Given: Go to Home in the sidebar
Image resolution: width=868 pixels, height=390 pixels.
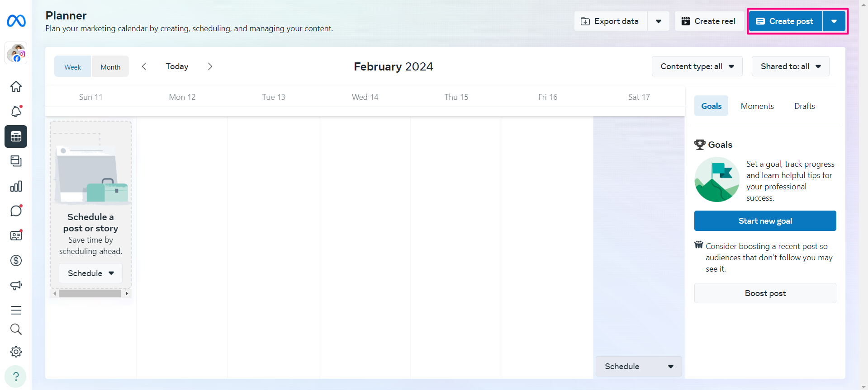Looking at the screenshot, I should [x=16, y=86].
